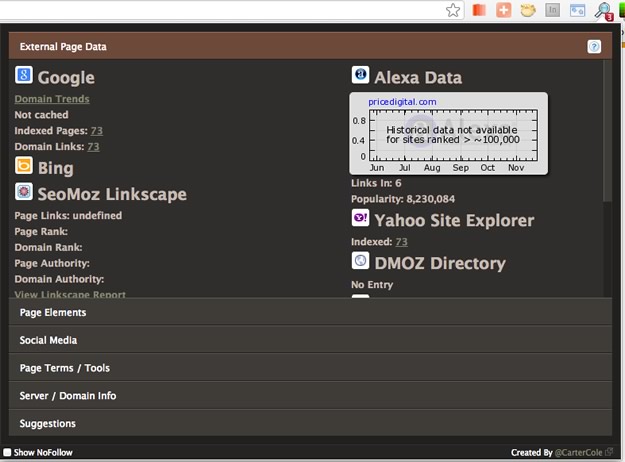Click the bookmark star icon
The height and width of the screenshot is (462, 625).
(453, 10)
